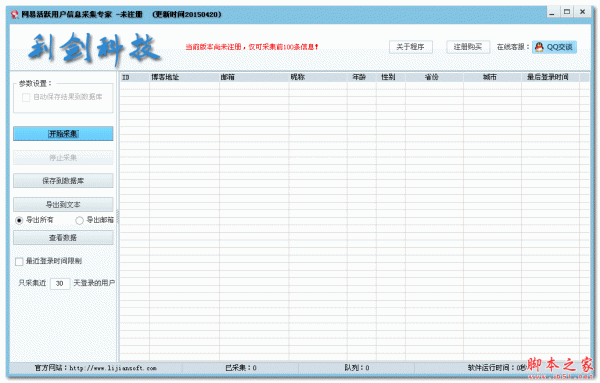This screenshot has width=600, height=383.
Task: Open QQ交谈 online support
Action: pos(554,47)
